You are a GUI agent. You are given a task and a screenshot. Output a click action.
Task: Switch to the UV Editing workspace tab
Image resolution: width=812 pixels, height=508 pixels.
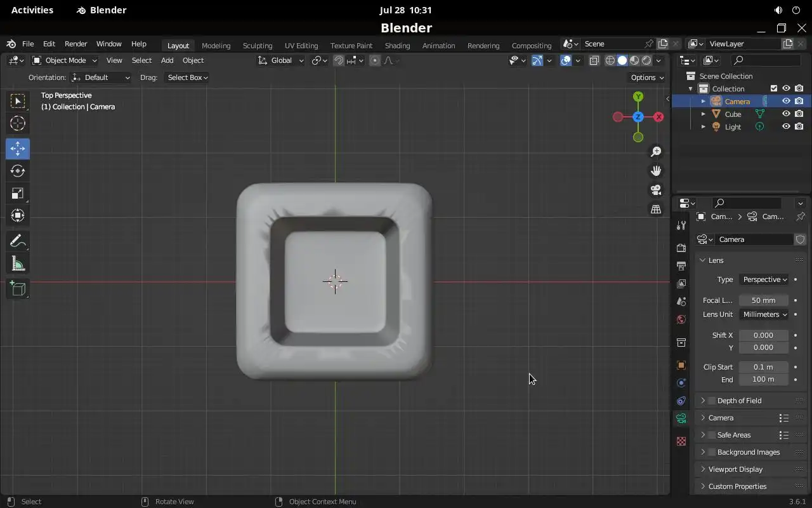click(x=301, y=45)
